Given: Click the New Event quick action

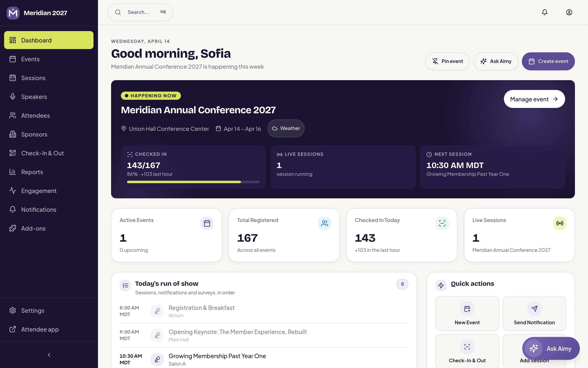Looking at the screenshot, I should [467, 313].
